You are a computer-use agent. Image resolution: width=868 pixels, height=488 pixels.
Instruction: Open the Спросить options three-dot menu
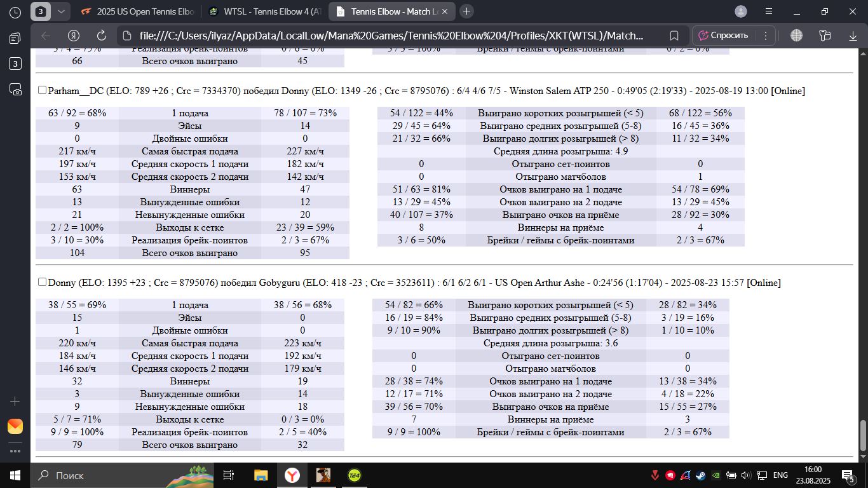click(x=766, y=36)
